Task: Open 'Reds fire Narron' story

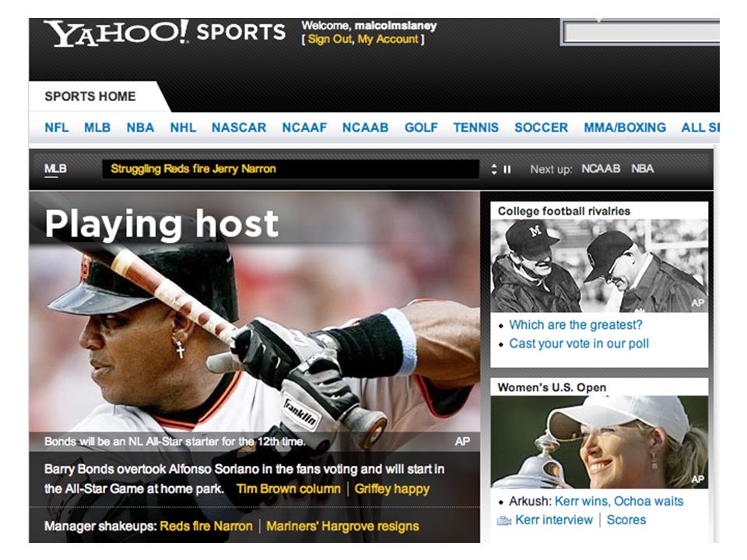Action: point(206,527)
